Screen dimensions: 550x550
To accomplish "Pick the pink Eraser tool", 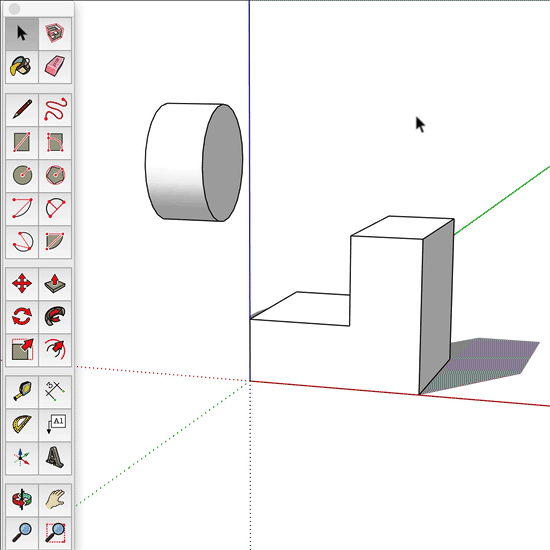I will tap(55, 67).
